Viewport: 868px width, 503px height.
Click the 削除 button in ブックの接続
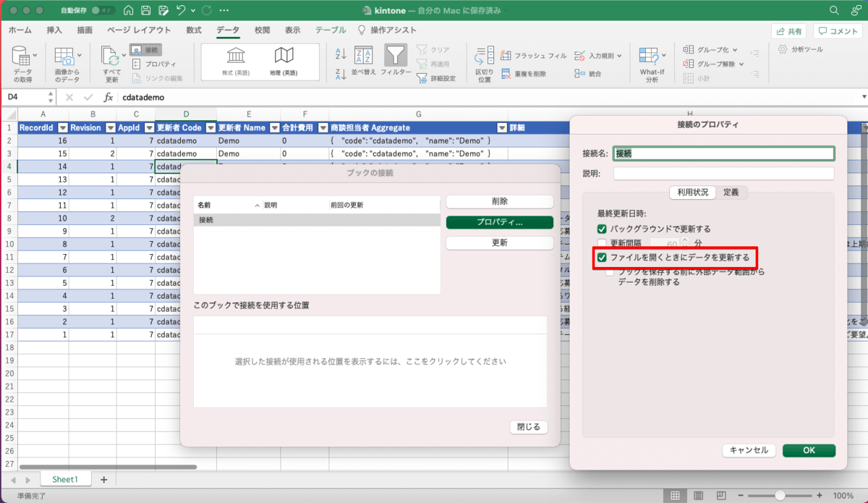click(x=499, y=202)
